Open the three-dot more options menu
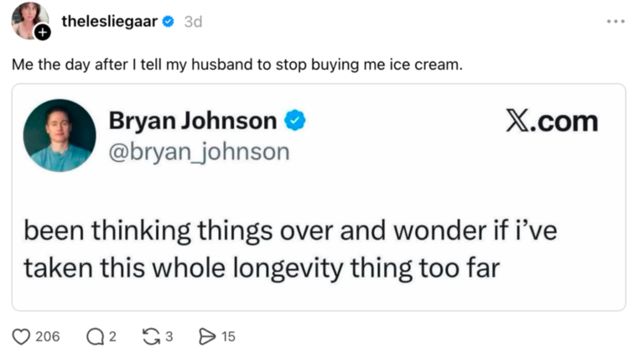The width and height of the screenshot is (644, 364). pyautogui.click(x=615, y=21)
